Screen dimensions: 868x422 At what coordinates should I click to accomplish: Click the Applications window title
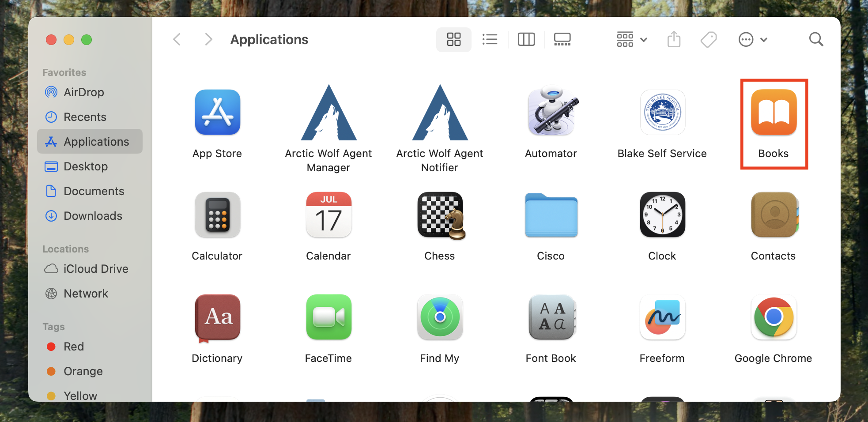click(269, 39)
